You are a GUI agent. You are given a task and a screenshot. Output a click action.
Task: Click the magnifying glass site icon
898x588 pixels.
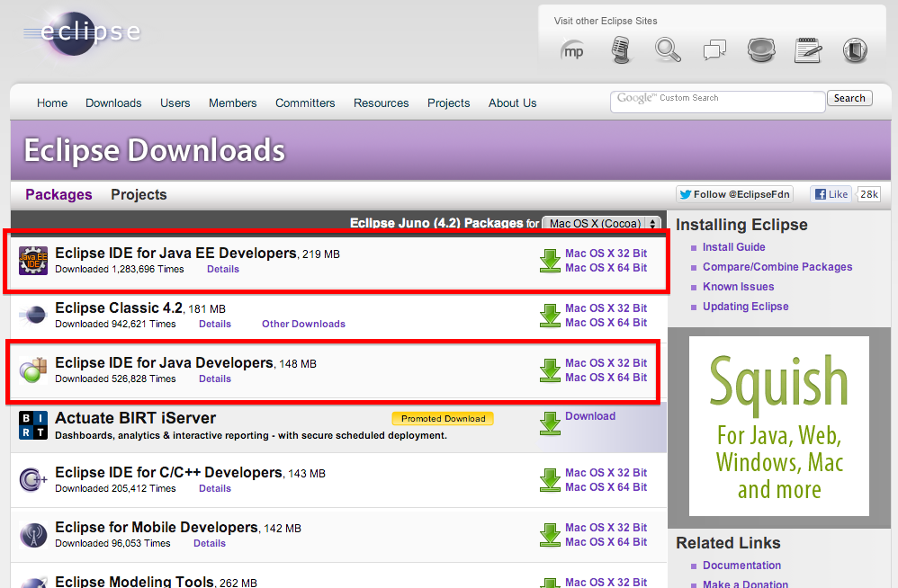pos(668,49)
